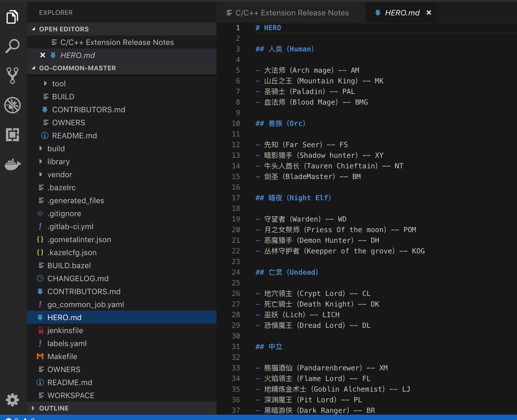The image size is (517, 420).
Task: Click info icon beside first README.md
Action: tap(45, 136)
